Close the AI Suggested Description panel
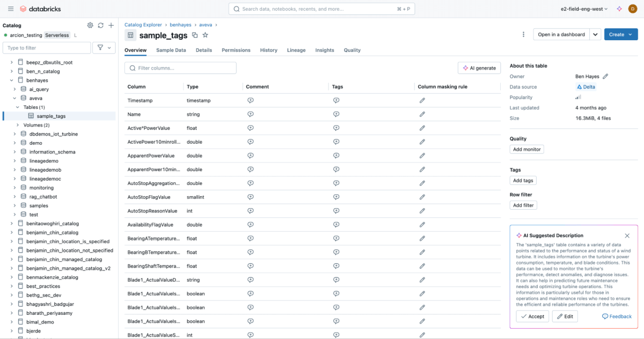The height and width of the screenshot is (339, 644). point(627,235)
